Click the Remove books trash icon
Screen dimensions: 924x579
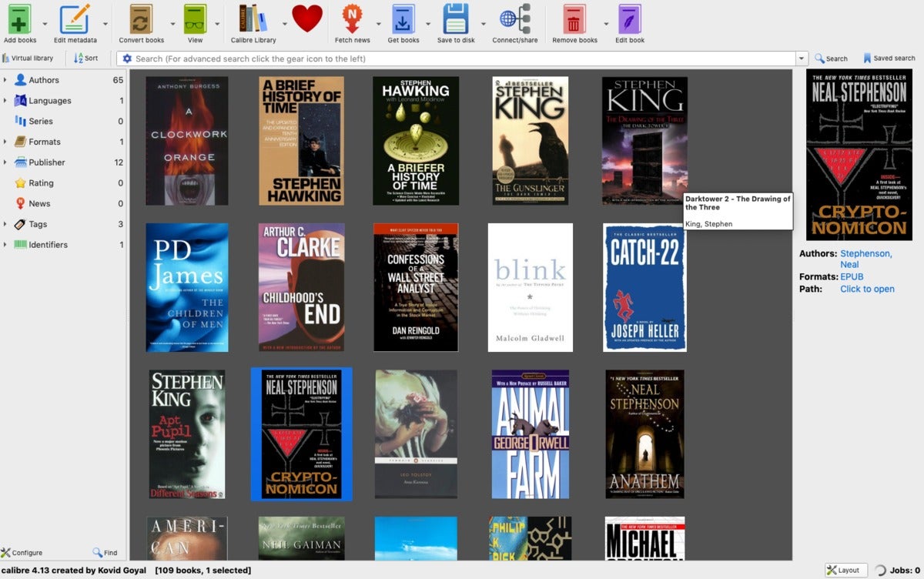[574, 18]
